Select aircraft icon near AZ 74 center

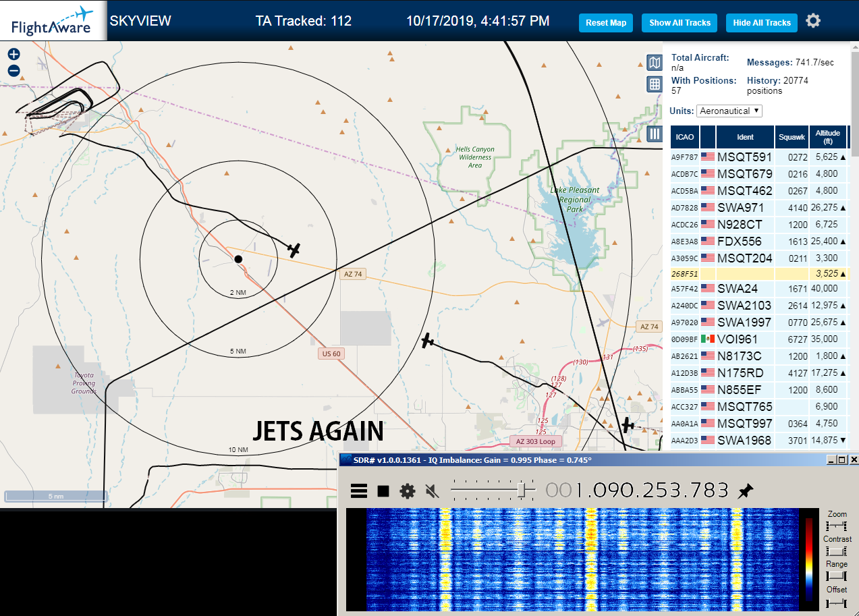(x=294, y=250)
